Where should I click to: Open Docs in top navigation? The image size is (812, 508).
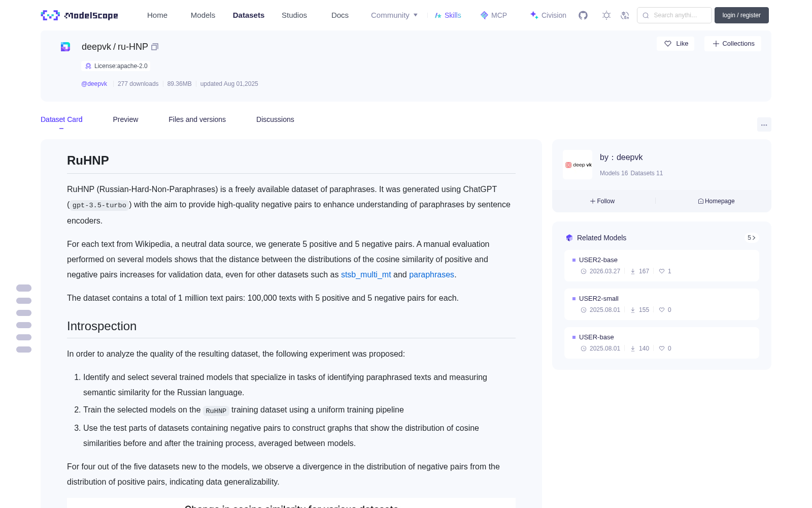click(x=340, y=15)
